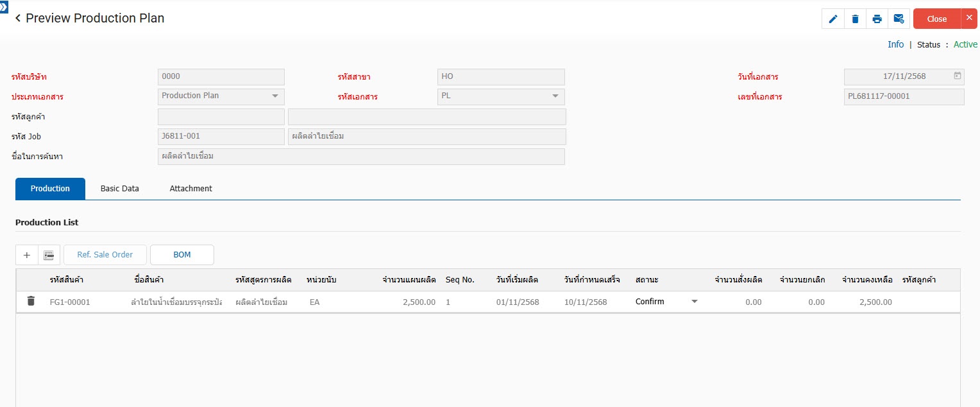Go back using arrow beside Preview Production Plan
Image resolution: width=980 pixels, height=407 pixels.
coord(18,19)
